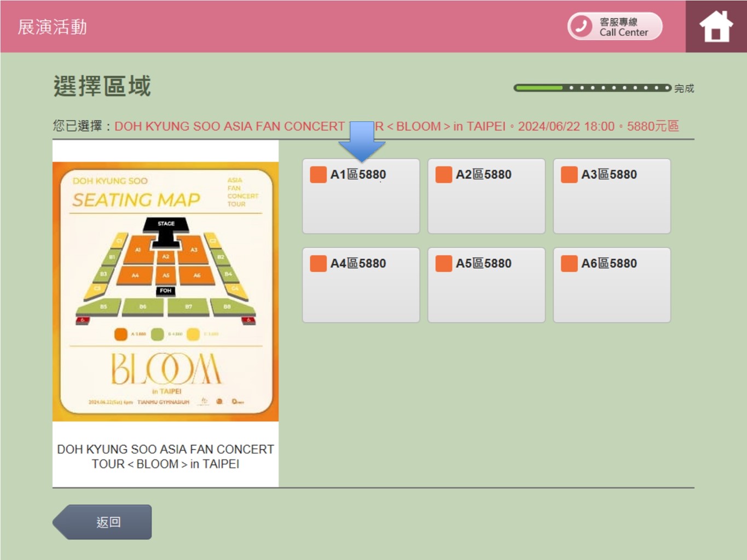Click the concert title caption under the poster

click(x=165, y=457)
